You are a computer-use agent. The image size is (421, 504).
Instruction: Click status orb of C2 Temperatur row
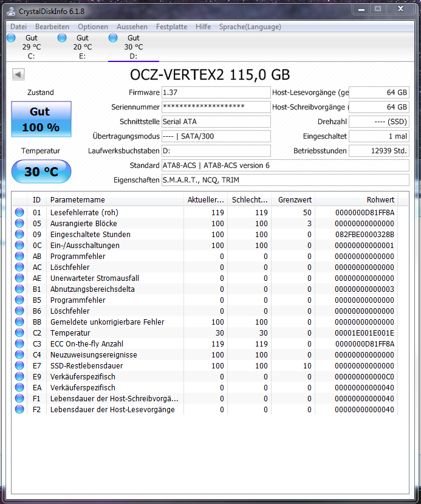point(19,333)
